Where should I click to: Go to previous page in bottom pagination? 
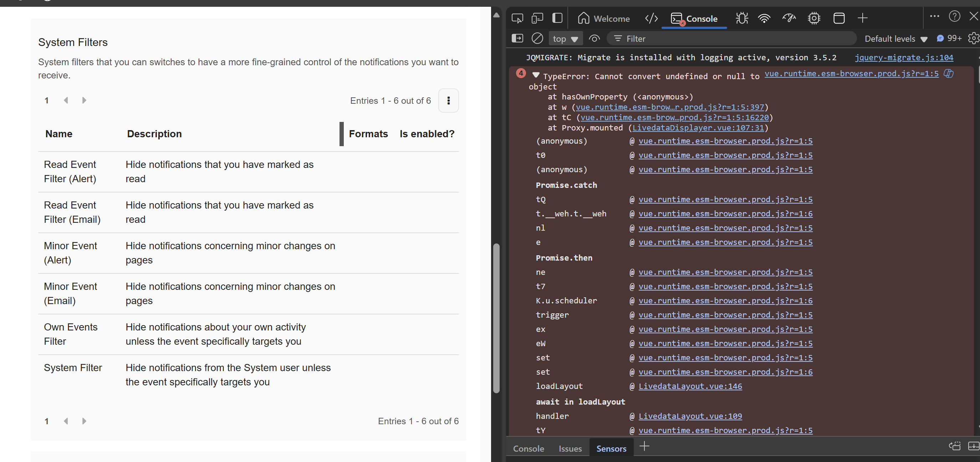pyautogui.click(x=66, y=421)
